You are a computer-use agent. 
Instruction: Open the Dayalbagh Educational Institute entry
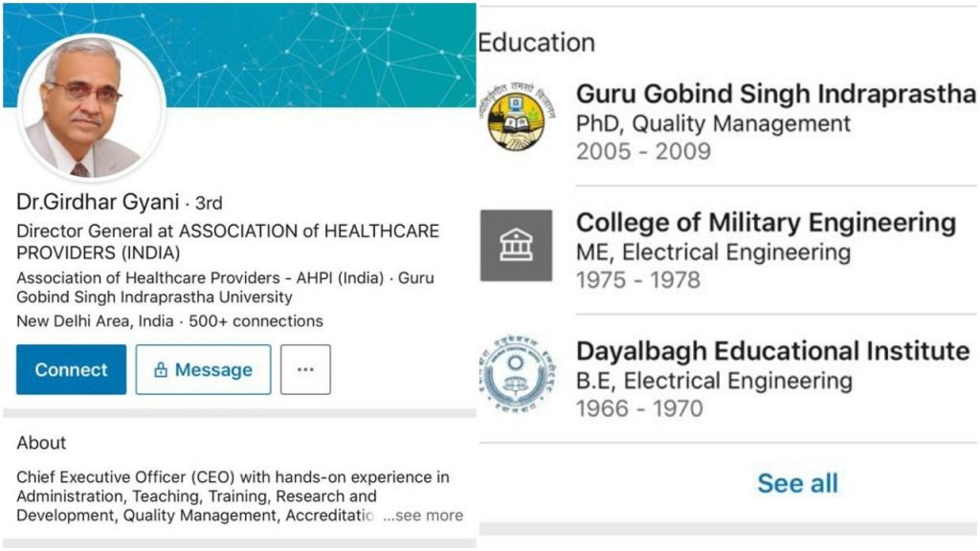[x=772, y=351]
